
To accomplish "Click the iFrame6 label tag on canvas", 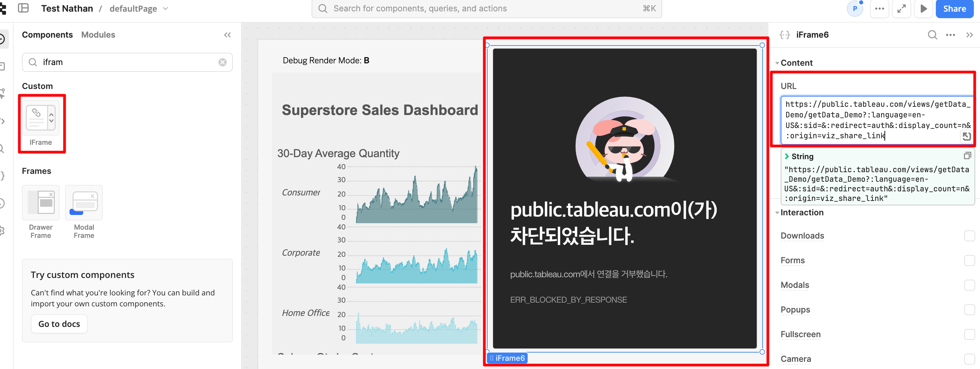I will [x=507, y=358].
